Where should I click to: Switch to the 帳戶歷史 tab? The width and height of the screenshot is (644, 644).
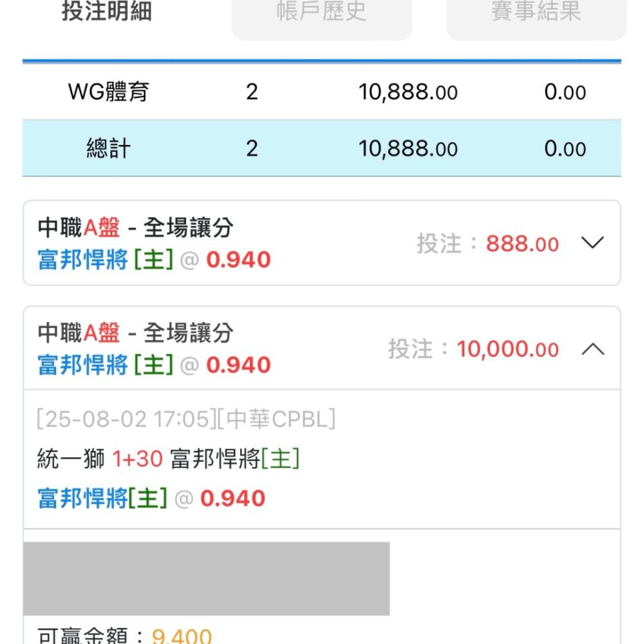click(322, 12)
